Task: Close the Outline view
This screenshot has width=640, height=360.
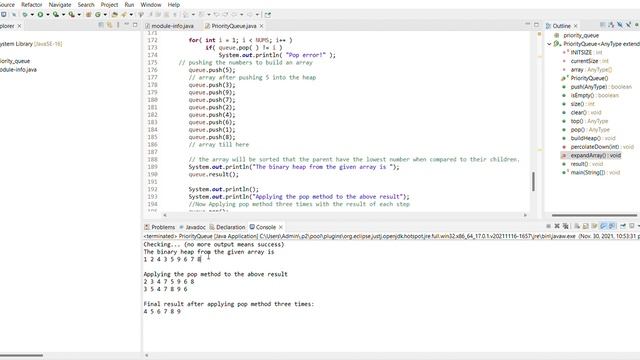Action: click(x=576, y=26)
